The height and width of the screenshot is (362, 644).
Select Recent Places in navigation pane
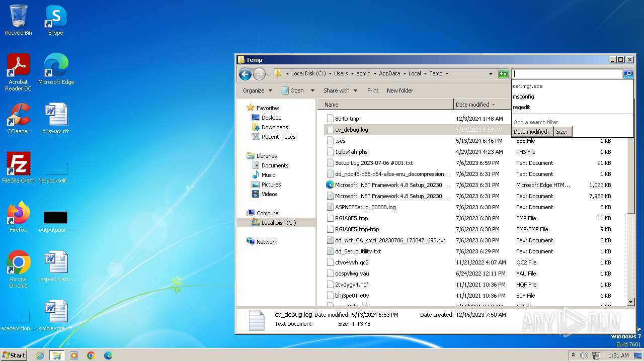click(278, 137)
